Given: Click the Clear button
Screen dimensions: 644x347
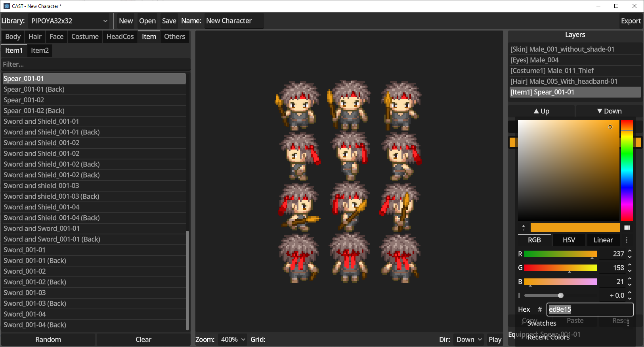Looking at the screenshot, I should coord(143,339).
